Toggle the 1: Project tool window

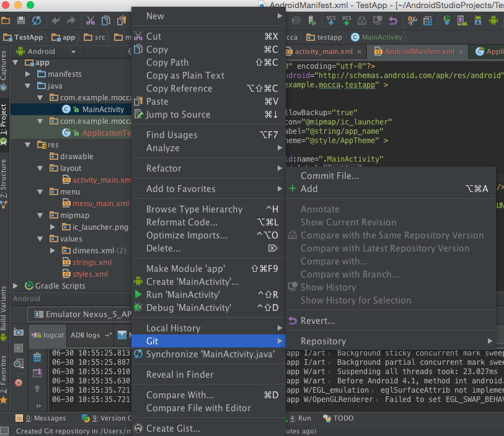point(4,124)
